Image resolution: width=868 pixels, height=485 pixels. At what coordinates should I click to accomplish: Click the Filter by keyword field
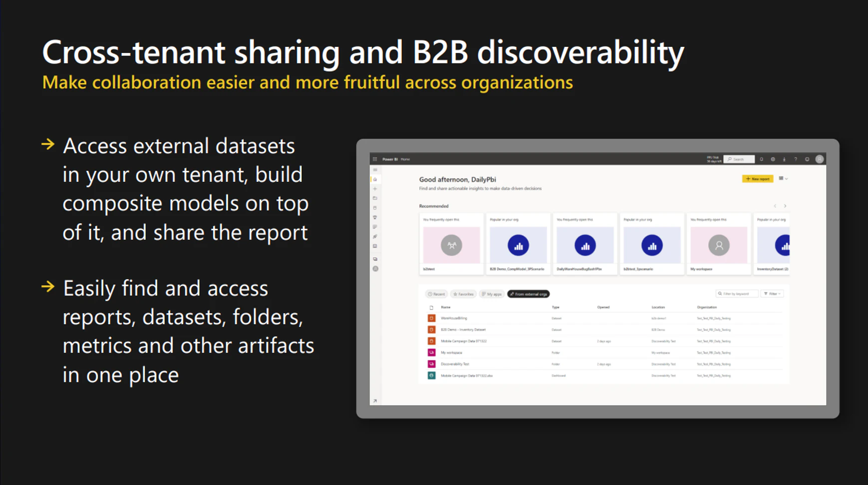(x=737, y=294)
